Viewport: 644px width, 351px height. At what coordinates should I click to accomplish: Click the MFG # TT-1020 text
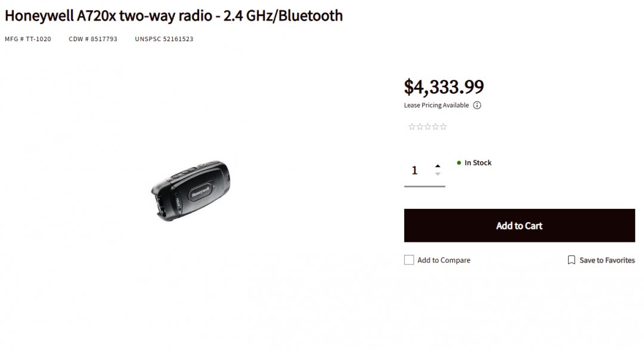coord(28,39)
